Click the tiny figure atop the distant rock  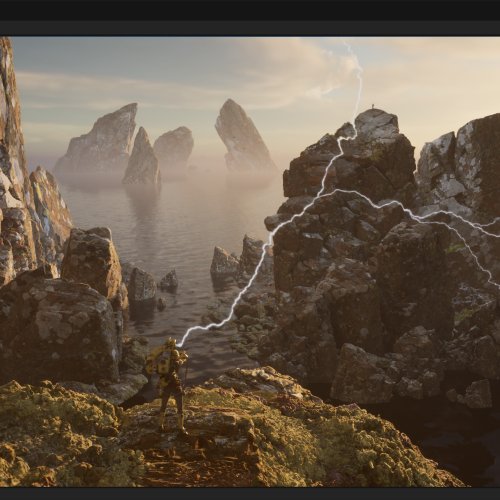coord(373,106)
